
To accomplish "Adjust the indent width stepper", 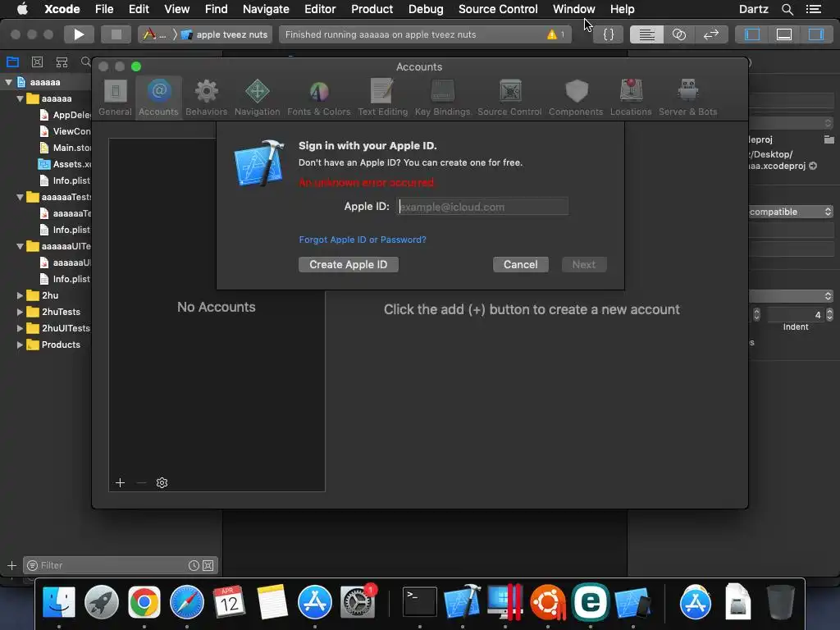I will click(x=829, y=314).
